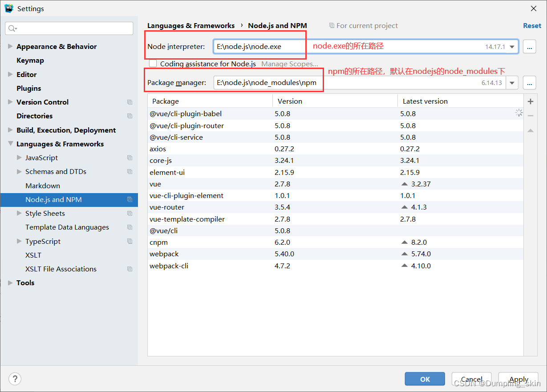This screenshot has height=392, width=547.
Task: Open the Node interpreter dropdown arrow
Action: [512, 47]
